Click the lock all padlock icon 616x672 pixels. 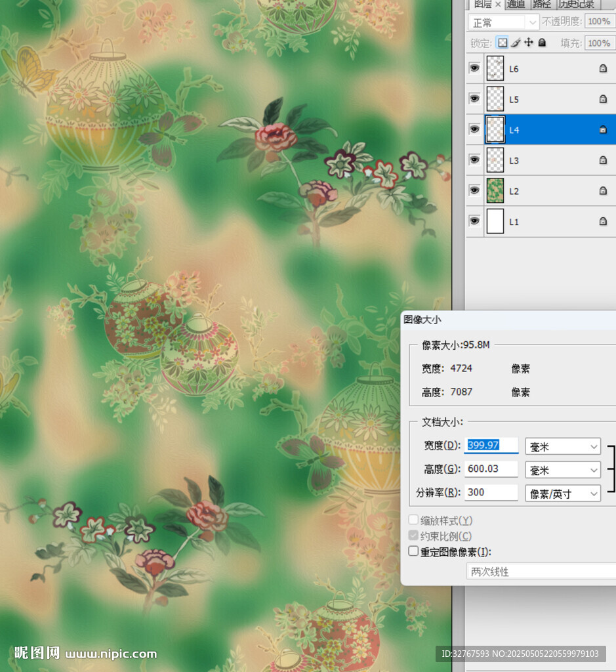(x=542, y=43)
